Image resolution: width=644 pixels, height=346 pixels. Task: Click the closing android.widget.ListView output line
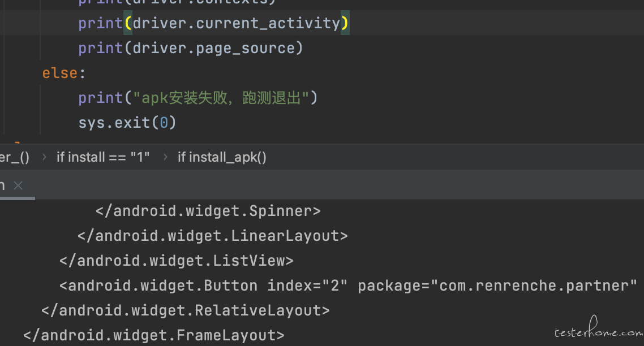pos(176,261)
